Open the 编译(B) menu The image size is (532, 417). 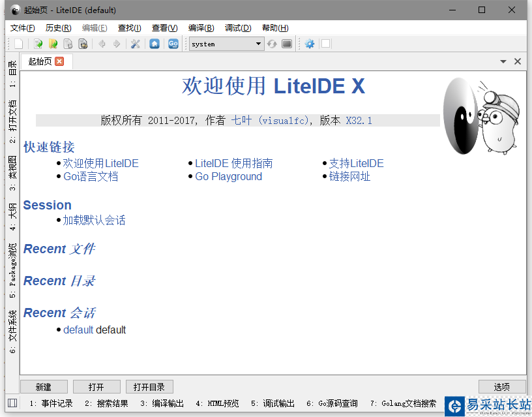tap(201, 28)
